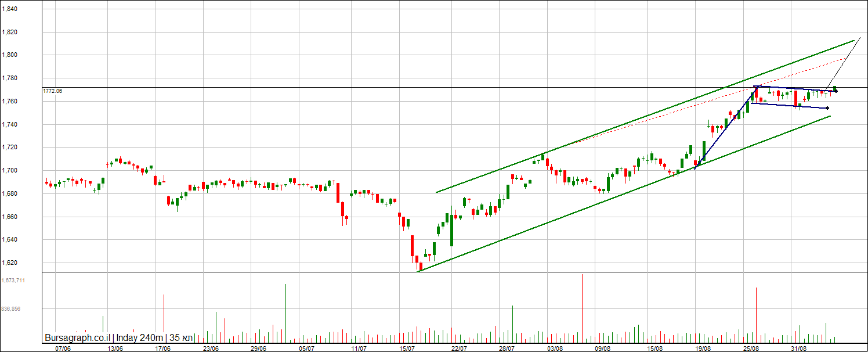Click the 1,700 price axis label
Viewport: 868px width, 352px height.
(9, 171)
